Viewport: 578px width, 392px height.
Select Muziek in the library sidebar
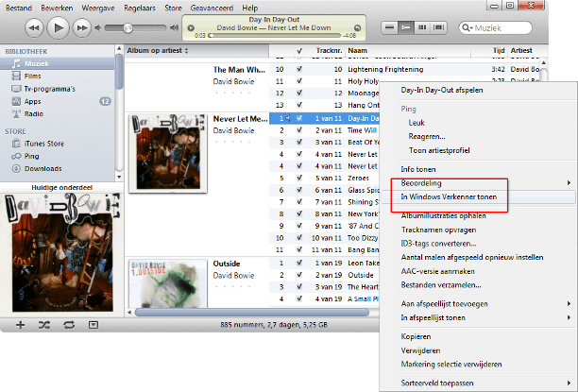[x=57, y=64]
